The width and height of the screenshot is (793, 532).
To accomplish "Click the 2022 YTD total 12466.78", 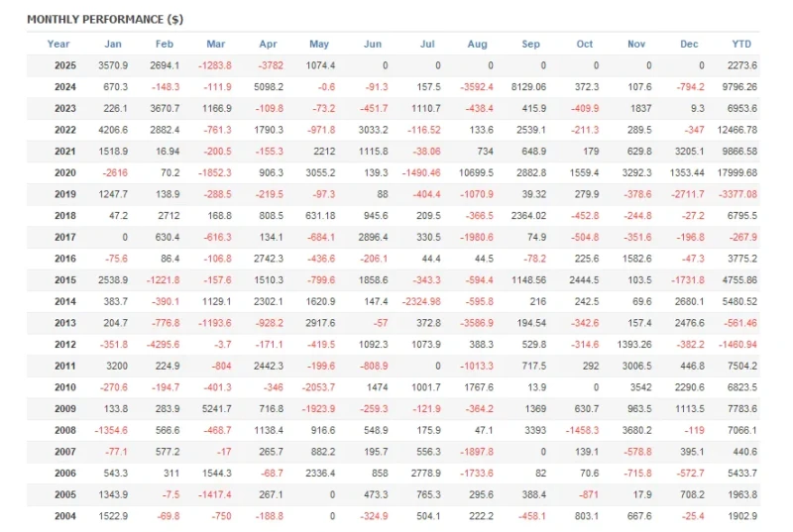I will (x=736, y=130).
